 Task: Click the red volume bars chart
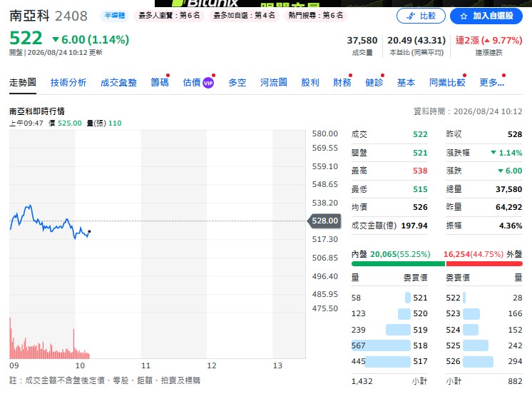49,338
